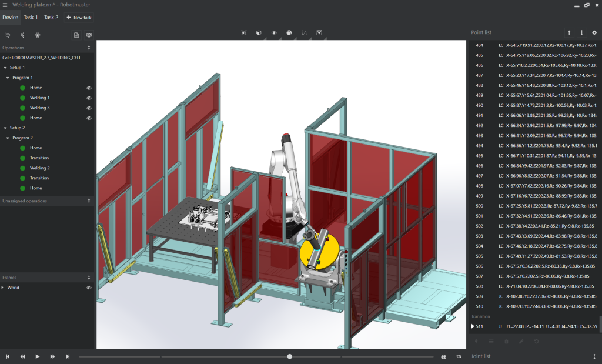Open the filter icon in viewport toolbar
This screenshot has width=602, height=364.
(319, 33)
